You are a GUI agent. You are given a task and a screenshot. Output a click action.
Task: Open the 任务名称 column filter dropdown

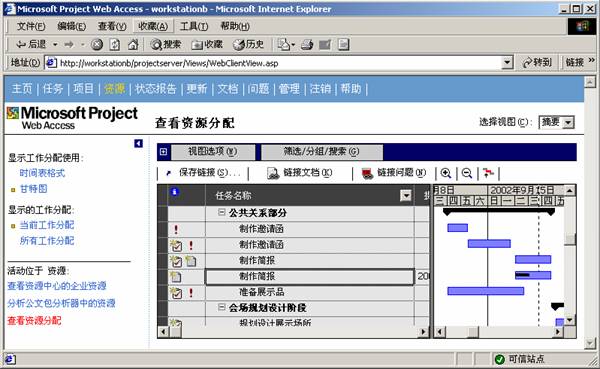(x=405, y=196)
